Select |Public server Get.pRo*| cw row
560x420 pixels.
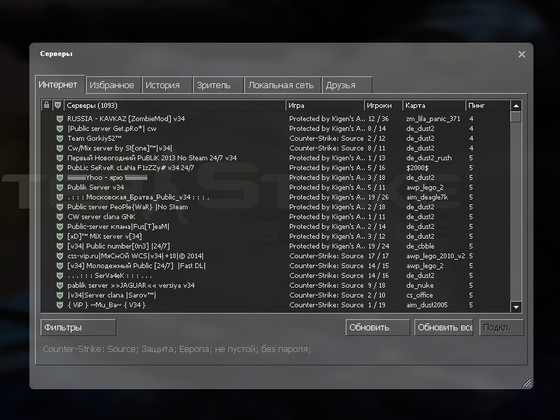click(275, 129)
